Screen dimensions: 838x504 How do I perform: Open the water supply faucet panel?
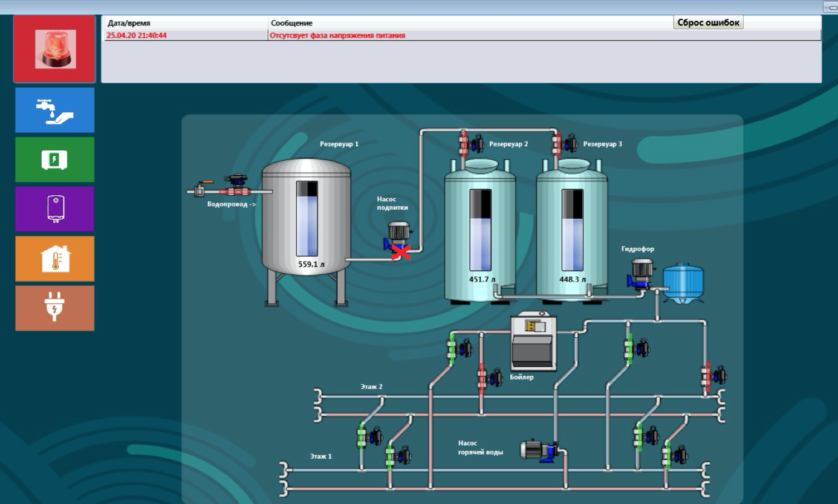54,110
